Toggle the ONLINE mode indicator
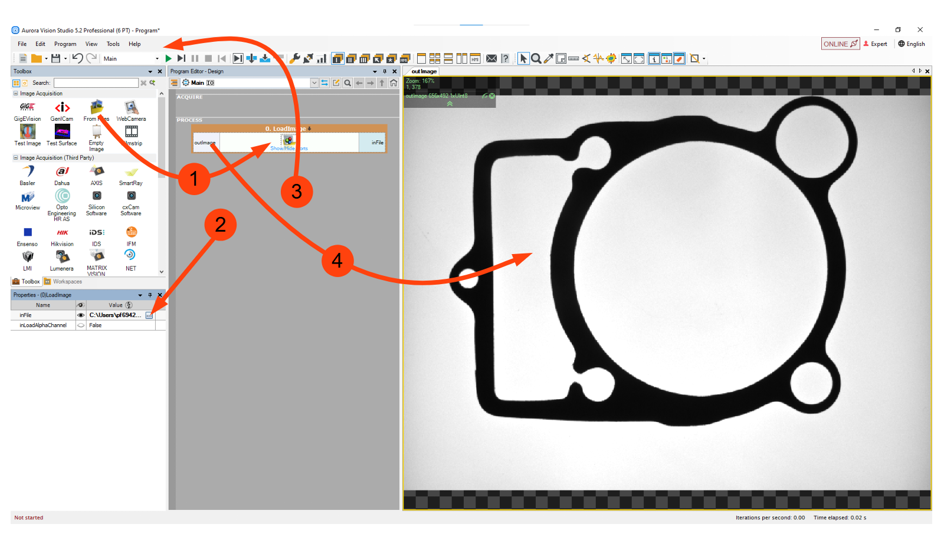 tap(840, 44)
